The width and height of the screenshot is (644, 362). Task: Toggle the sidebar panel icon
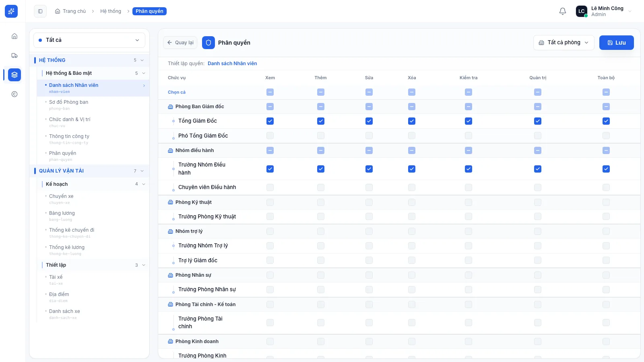[40, 11]
